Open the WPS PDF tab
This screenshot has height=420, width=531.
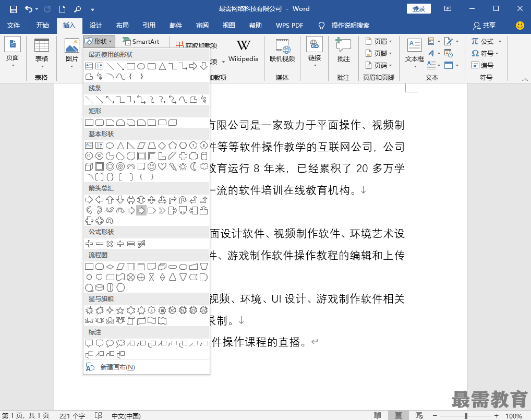[289, 26]
